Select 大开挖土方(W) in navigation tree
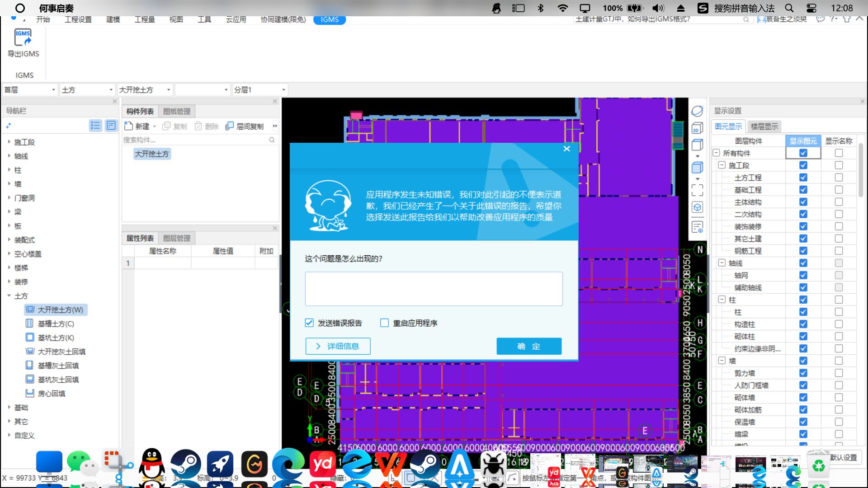 [x=56, y=310]
